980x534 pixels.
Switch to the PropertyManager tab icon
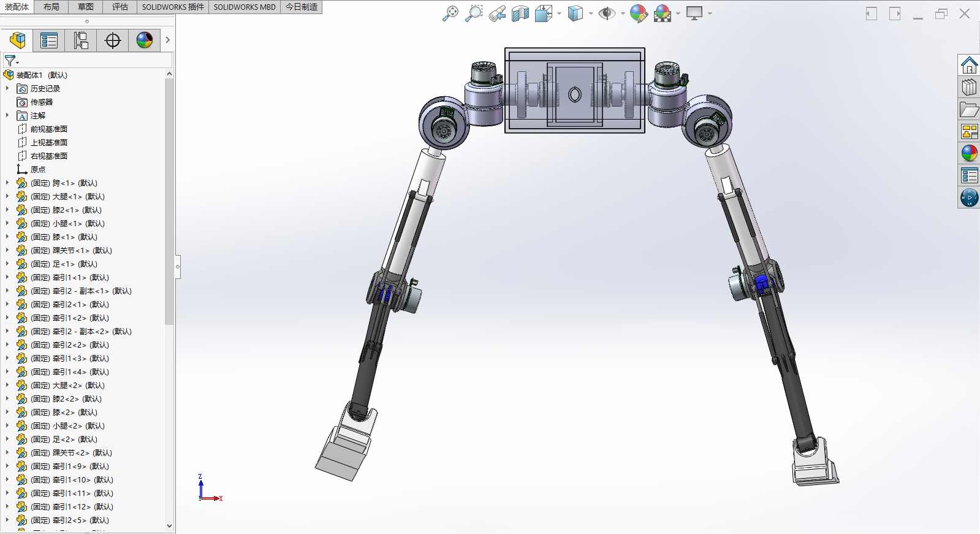[x=49, y=40]
